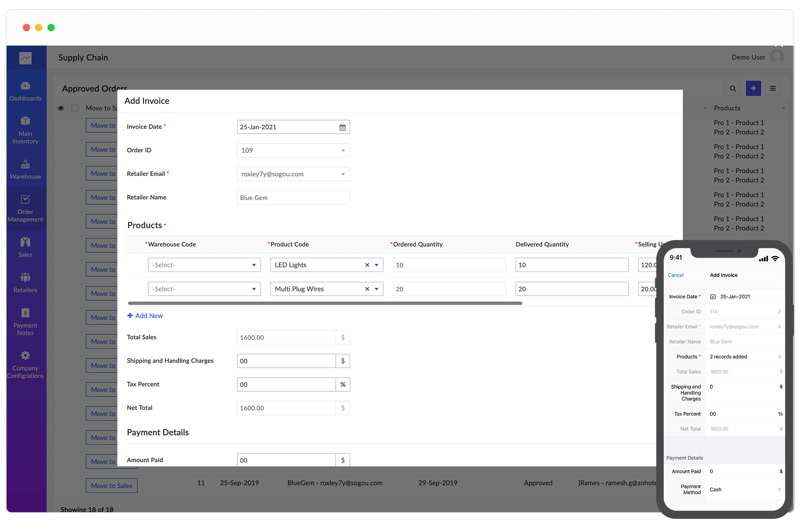Open the Multi Plug Wires dropdown arrow
This screenshot has width=809, height=532.
(377, 289)
